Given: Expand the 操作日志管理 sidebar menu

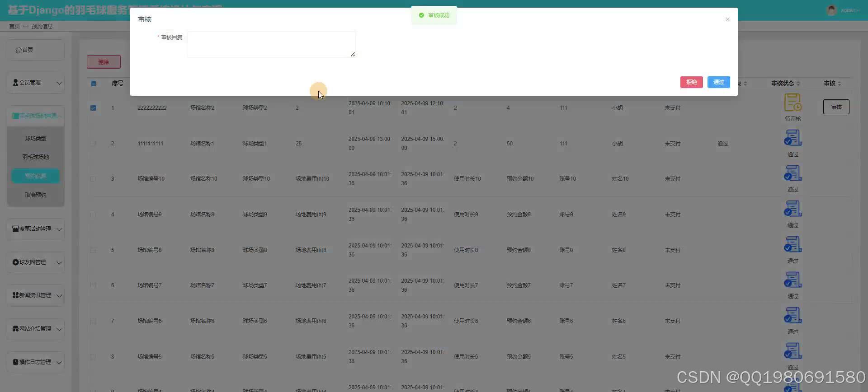Looking at the screenshot, I should click(x=36, y=362).
